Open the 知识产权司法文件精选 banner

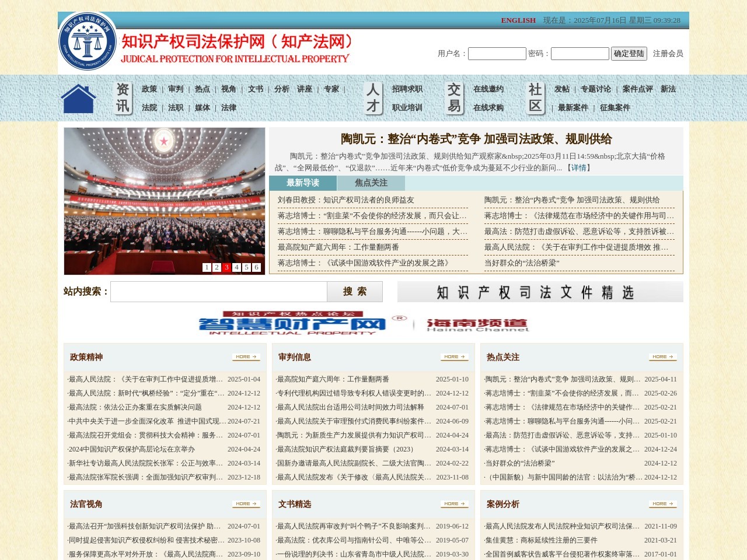(540, 292)
